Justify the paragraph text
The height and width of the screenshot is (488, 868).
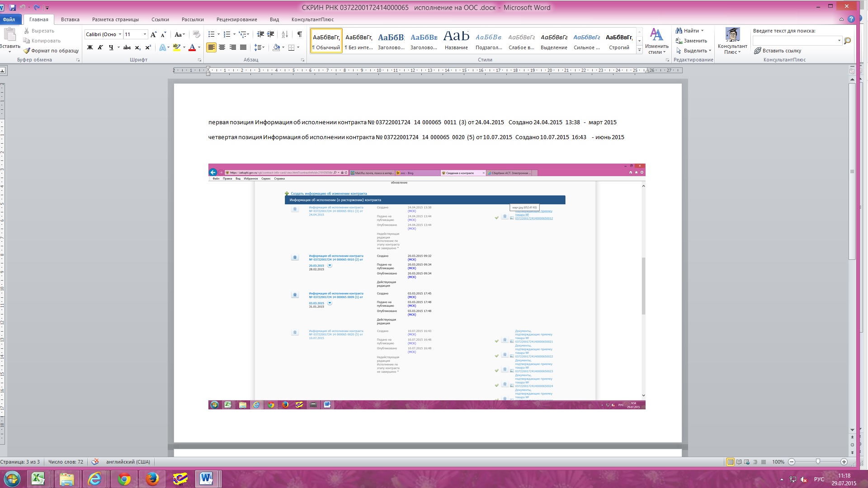(x=243, y=47)
